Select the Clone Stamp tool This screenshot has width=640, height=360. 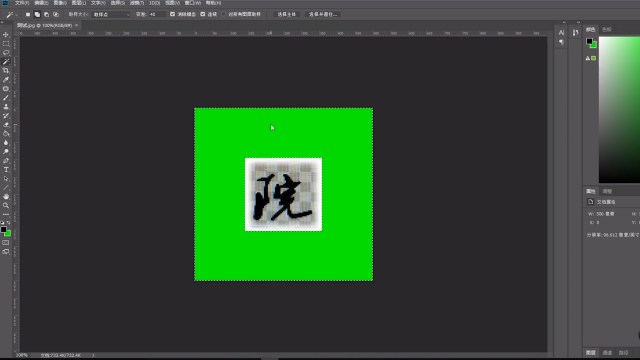(x=6, y=107)
